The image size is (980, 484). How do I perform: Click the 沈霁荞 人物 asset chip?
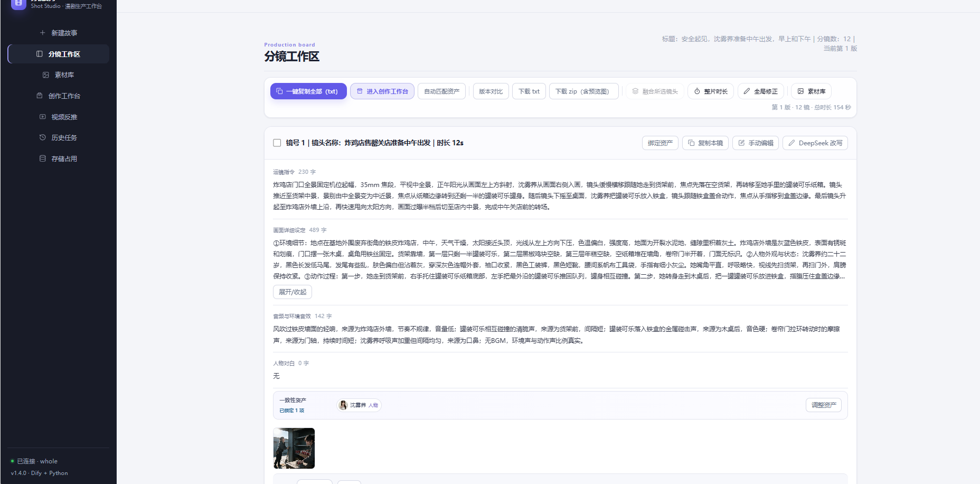click(x=359, y=405)
